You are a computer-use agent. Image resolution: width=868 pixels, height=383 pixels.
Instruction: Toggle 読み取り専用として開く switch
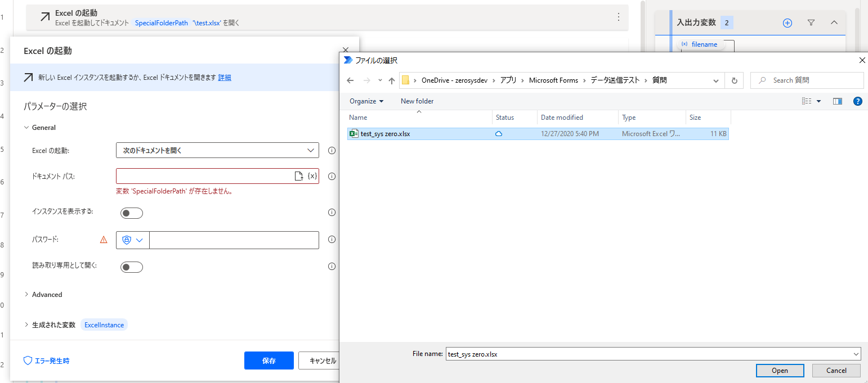(x=132, y=267)
